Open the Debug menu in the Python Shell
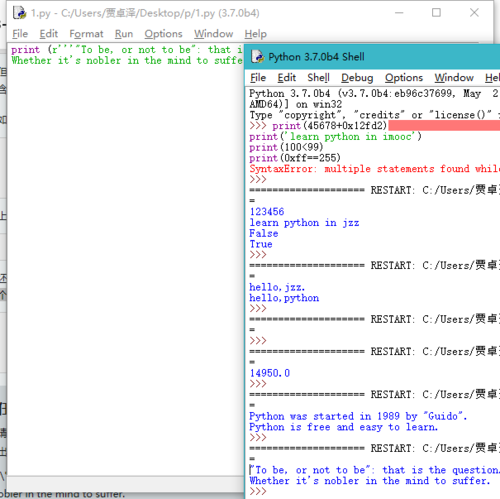This screenshot has width=500, height=499. 357,78
